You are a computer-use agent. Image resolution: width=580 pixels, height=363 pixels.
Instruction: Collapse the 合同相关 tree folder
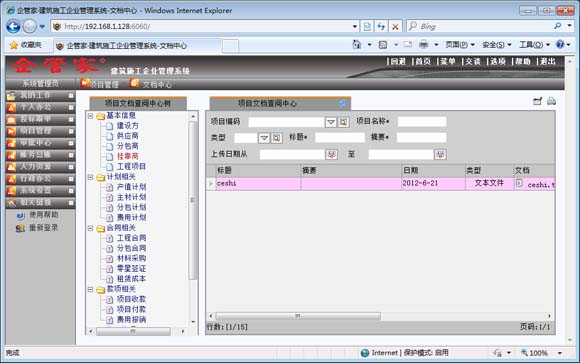[x=90, y=228]
